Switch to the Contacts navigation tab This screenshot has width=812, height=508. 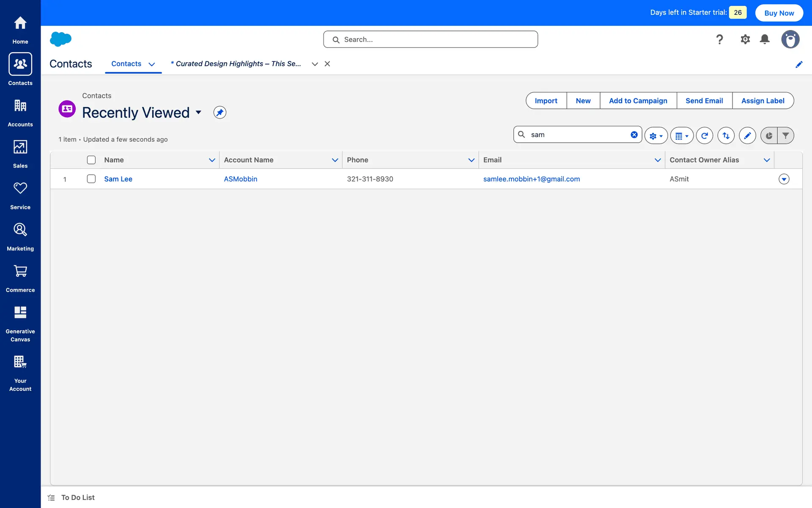[126, 64]
